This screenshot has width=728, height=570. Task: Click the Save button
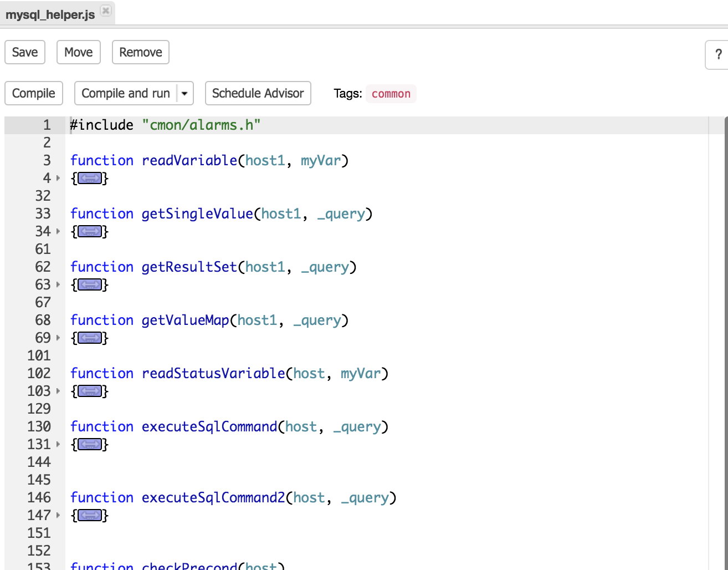click(25, 52)
